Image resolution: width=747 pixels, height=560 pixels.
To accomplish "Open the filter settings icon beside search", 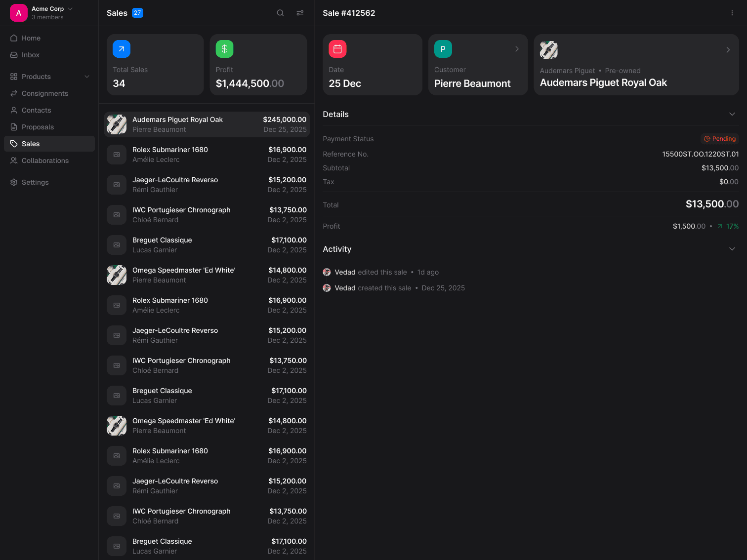I will (300, 13).
